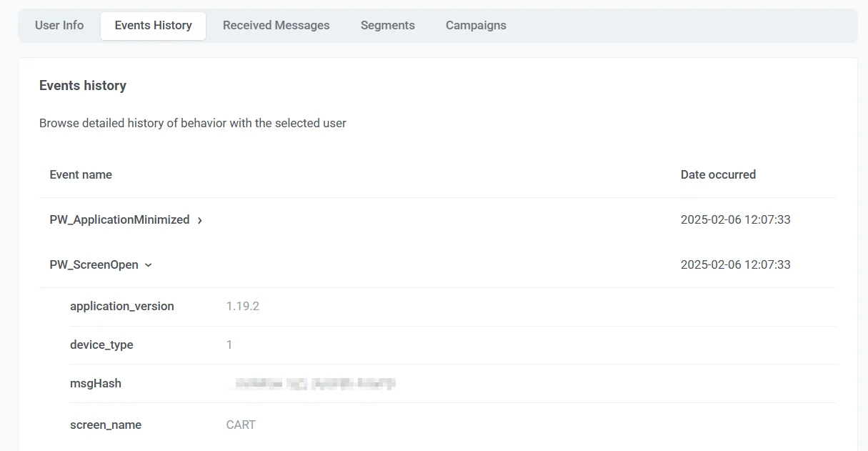
Task: Click the PW_ScreenOpen row's date value
Action: [735, 264]
